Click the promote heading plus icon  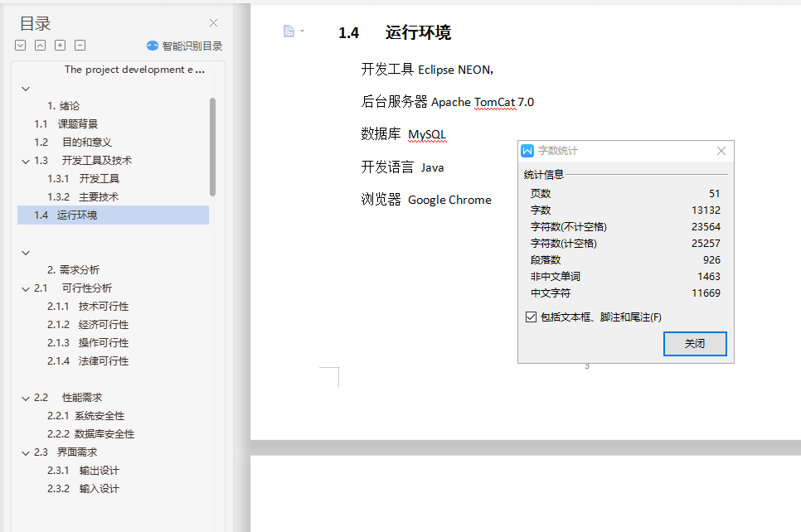(x=61, y=46)
